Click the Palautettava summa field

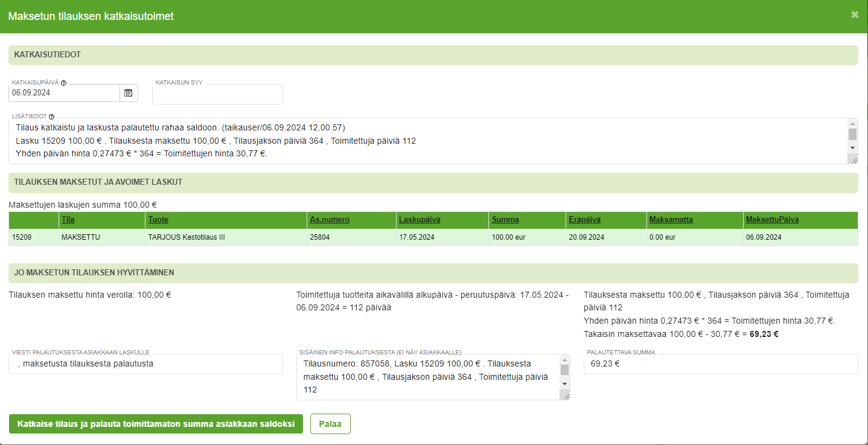point(721,364)
